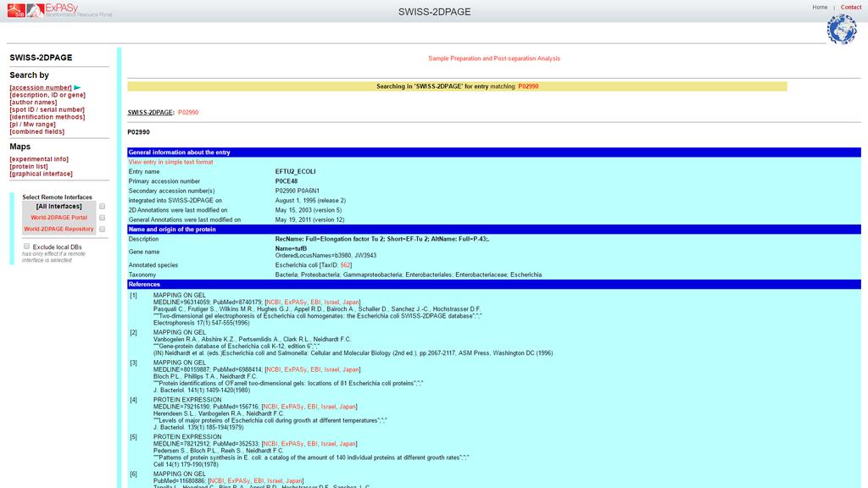Open NCBI link in reference [1]
Screen dimensions: 868x488
tap(274, 302)
